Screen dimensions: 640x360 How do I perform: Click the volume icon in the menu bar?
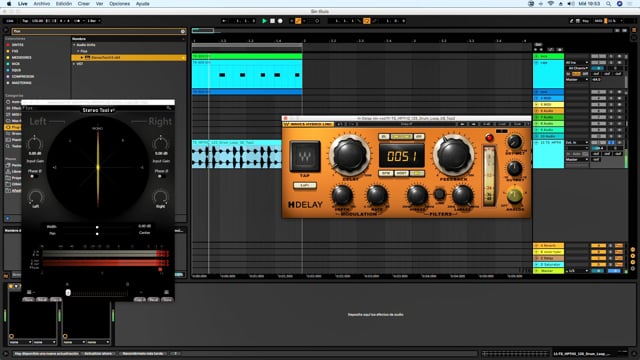pos(571,4)
